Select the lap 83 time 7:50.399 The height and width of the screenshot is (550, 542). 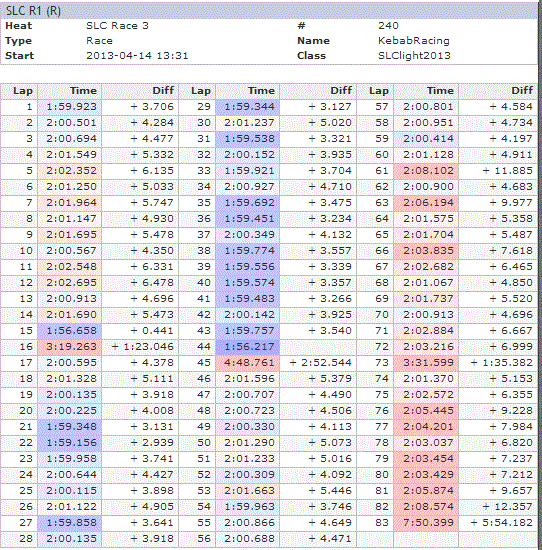(428, 523)
